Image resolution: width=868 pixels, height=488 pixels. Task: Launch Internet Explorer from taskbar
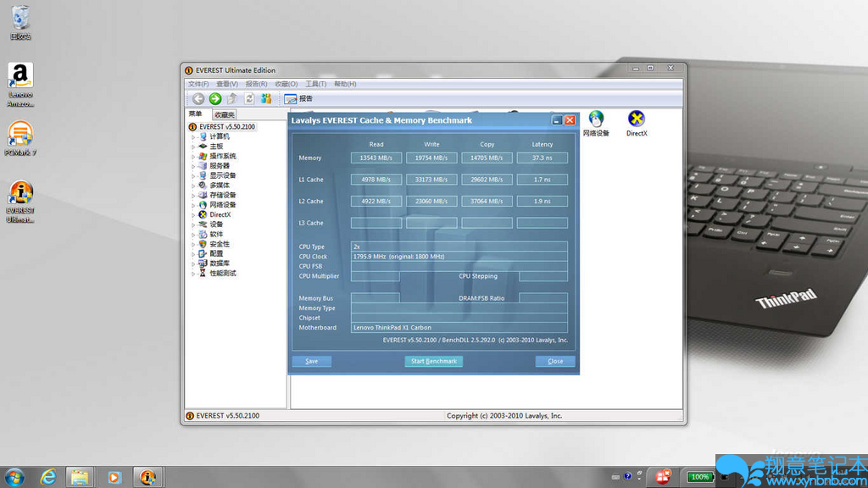tap(48, 477)
